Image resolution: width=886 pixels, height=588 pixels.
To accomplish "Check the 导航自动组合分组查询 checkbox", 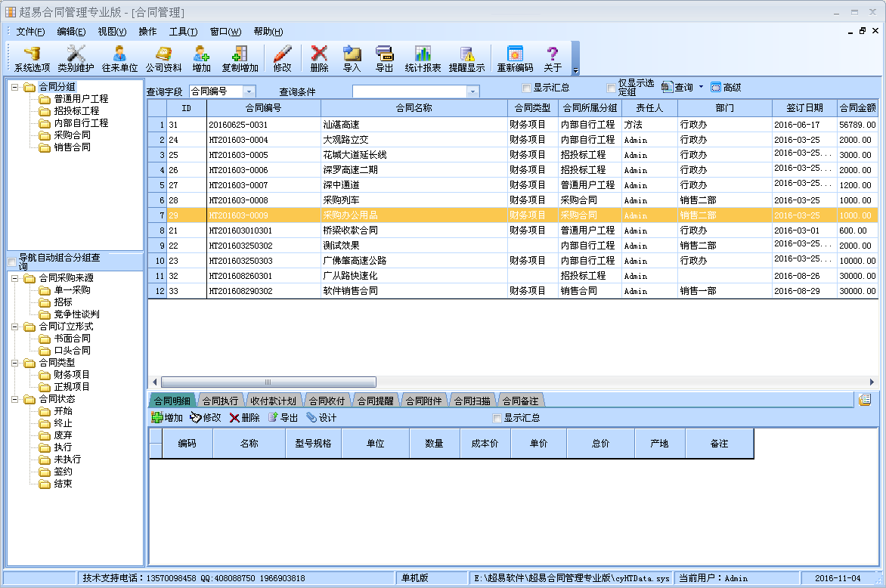I will pyautogui.click(x=11, y=262).
